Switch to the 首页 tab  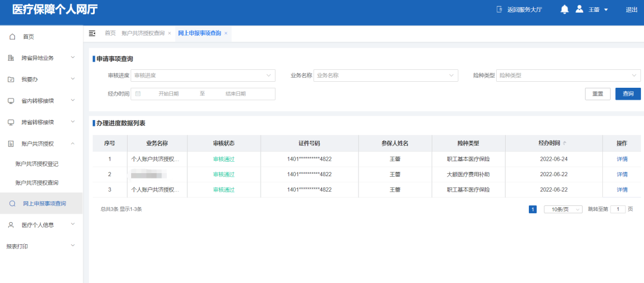pyautogui.click(x=110, y=33)
